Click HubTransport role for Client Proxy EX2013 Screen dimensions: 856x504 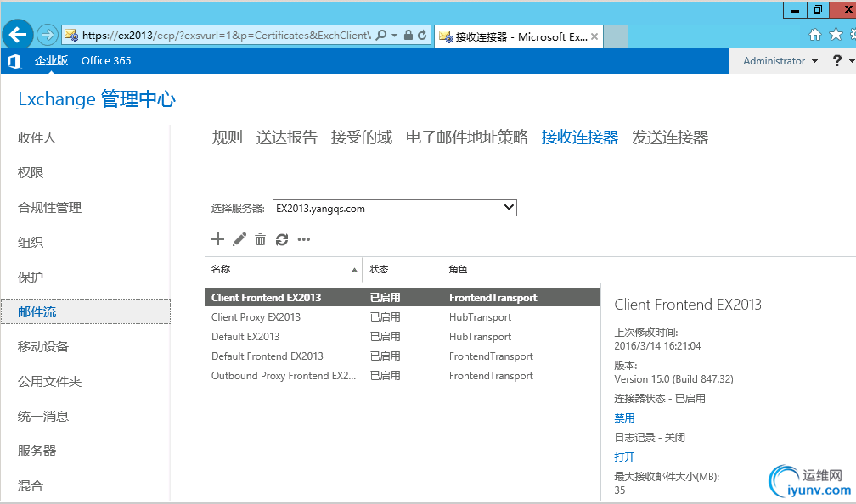point(481,317)
